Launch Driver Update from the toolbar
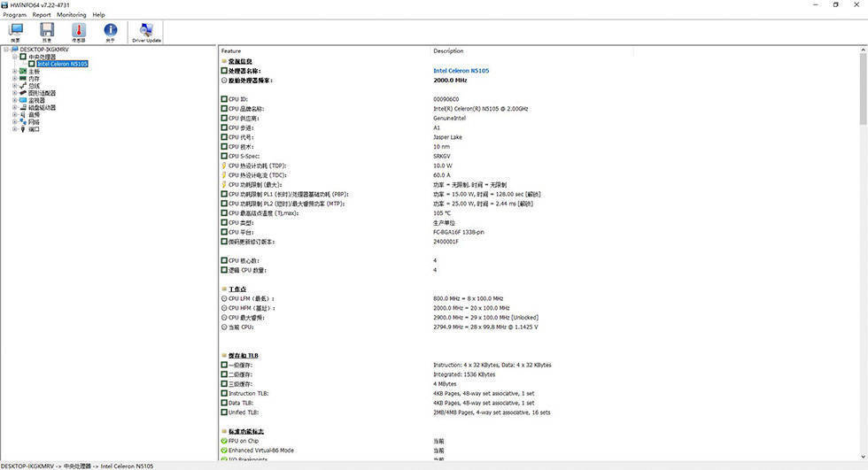The width and height of the screenshot is (868, 470). coord(146,32)
